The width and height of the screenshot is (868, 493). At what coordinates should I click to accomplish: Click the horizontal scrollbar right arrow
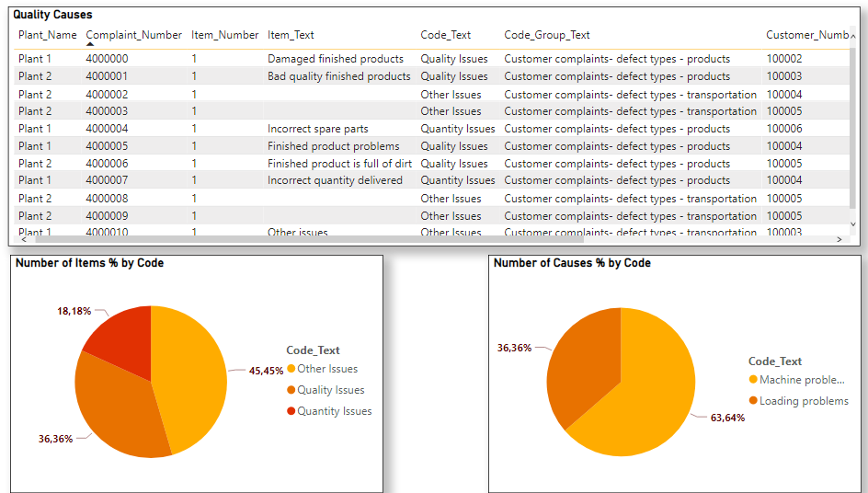[x=839, y=239]
